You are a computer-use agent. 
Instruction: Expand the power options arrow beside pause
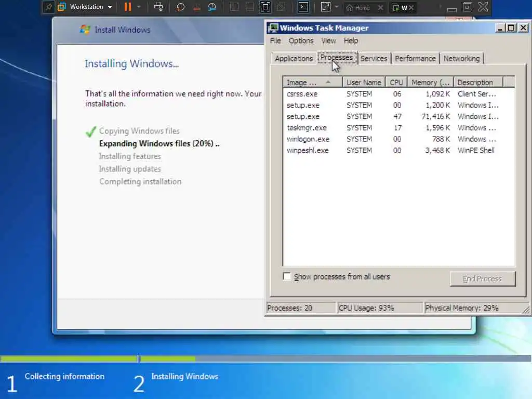click(x=139, y=7)
